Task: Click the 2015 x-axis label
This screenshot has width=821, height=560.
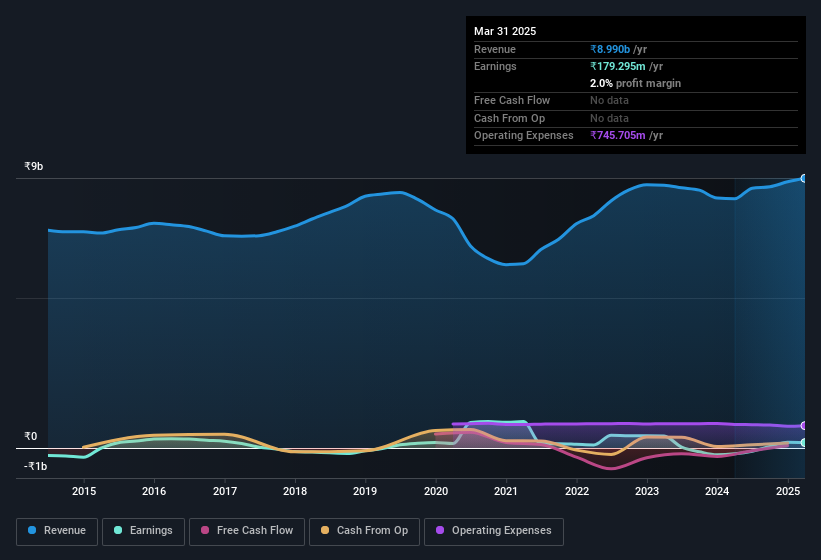Action: click(x=84, y=491)
